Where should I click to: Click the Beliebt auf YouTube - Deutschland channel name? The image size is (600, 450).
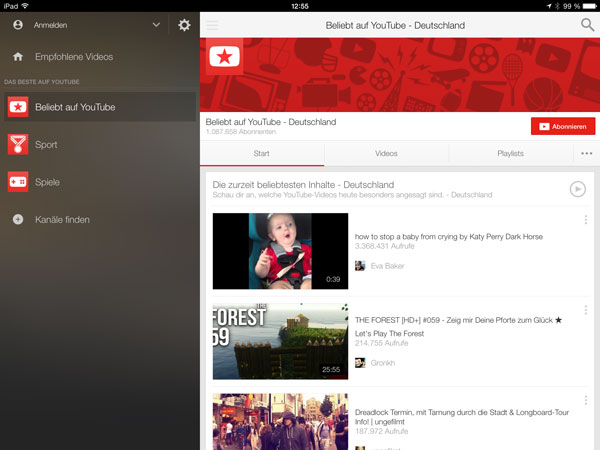pos(271,122)
